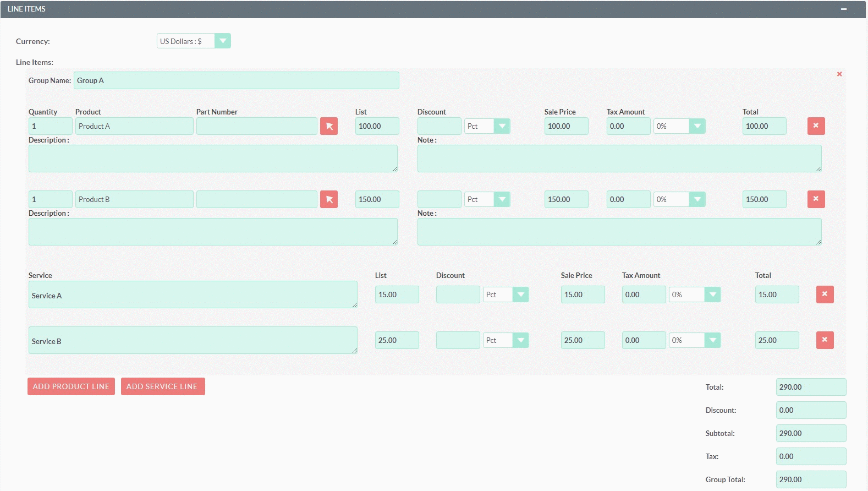Viewport: 868px width, 491px height.
Task: Click the Add Product Line button
Action: click(71, 386)
